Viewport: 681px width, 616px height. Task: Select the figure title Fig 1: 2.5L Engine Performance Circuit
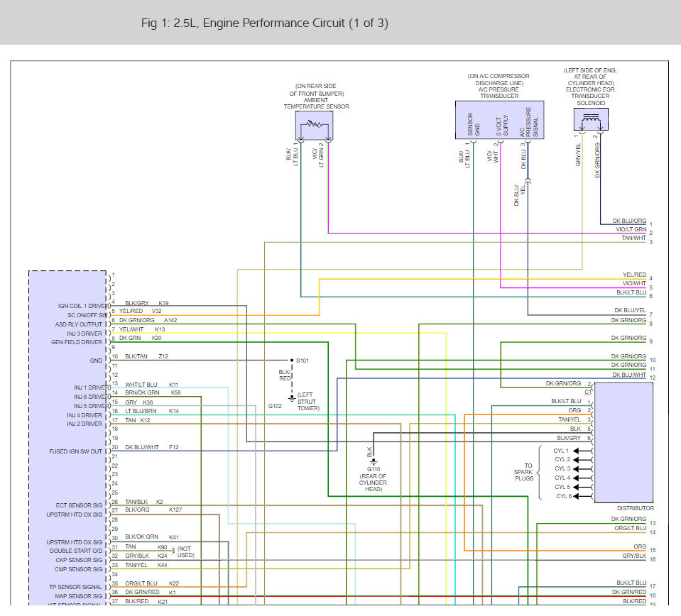264,23
